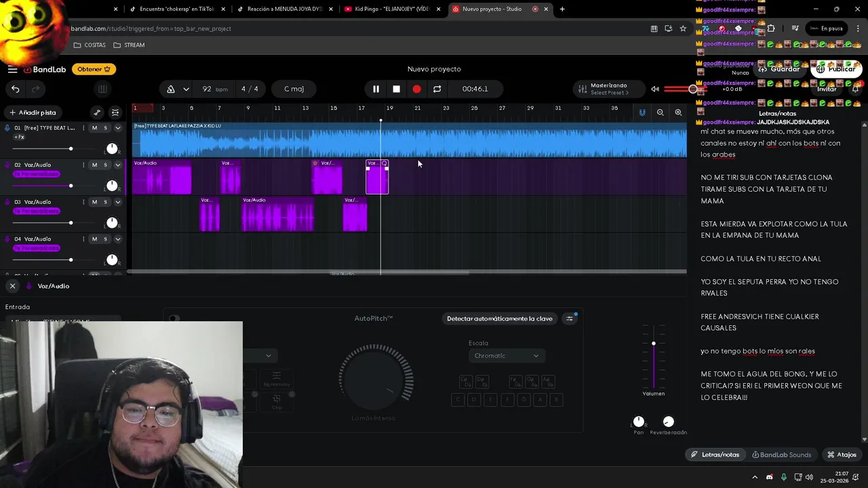Adjust the Volumen vertical slider
The height and width of the screenshot is (488, 868).
654,344
